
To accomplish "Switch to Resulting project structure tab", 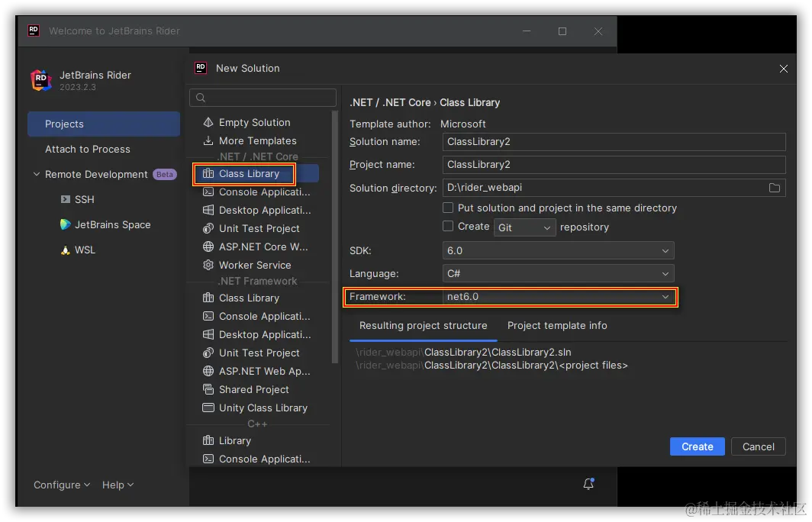I will [x=423, y=325].
